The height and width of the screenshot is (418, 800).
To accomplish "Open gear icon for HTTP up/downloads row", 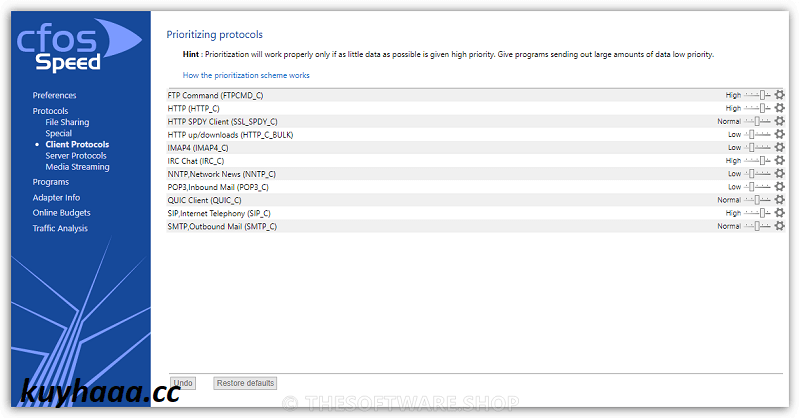I will [x=779, y=134].
